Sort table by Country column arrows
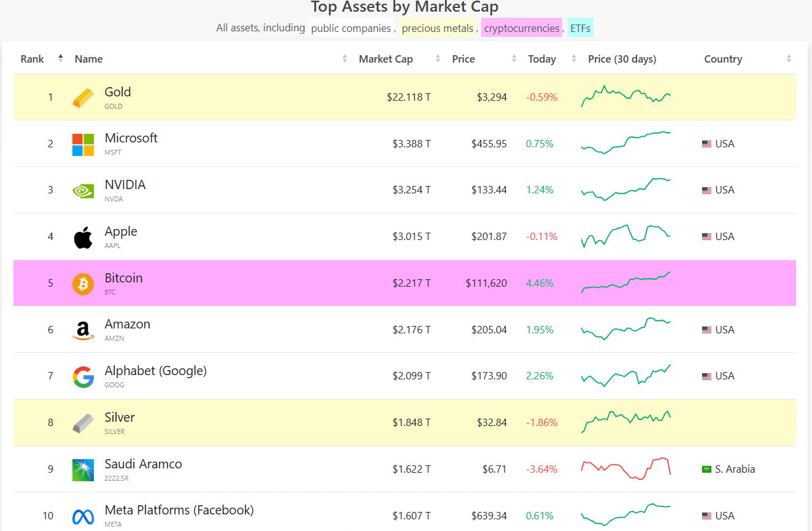The width and height of the screenshot is (812, 531). 788,59
